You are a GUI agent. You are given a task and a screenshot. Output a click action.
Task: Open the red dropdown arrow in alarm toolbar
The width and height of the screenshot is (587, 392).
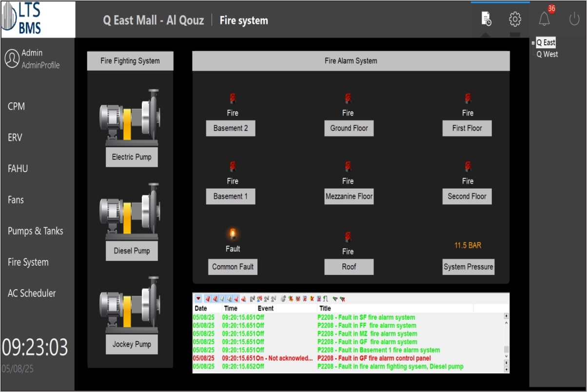198,299
